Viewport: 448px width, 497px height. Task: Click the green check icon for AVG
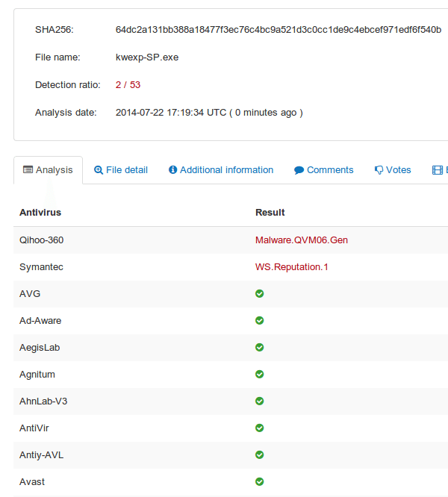[260, 294]
